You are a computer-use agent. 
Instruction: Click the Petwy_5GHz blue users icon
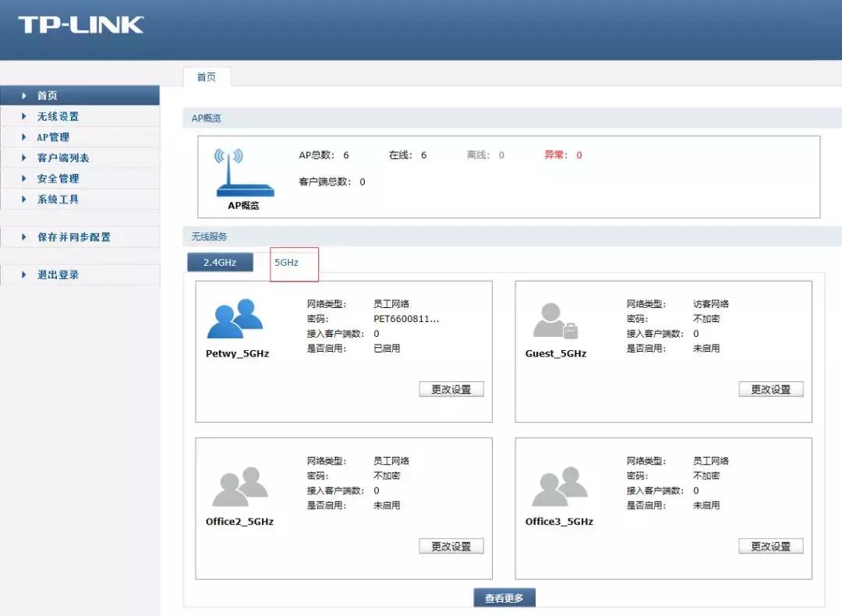(235, 318)
